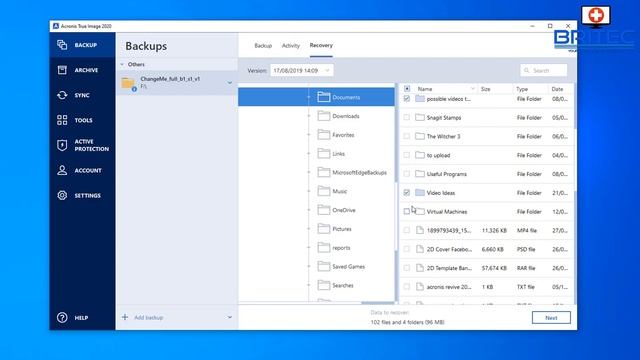This screenshot has width=640, height=360.
Task: Open the Settings gear icon
Action: 62,195
